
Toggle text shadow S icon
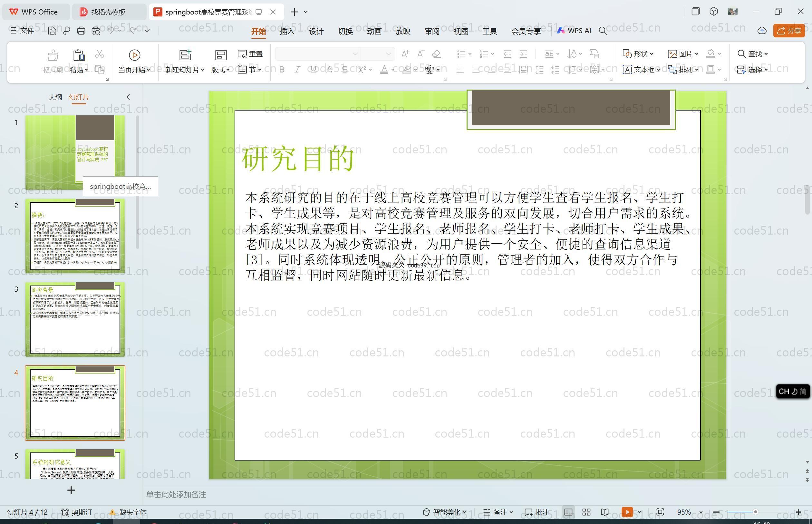coord(344,69)
